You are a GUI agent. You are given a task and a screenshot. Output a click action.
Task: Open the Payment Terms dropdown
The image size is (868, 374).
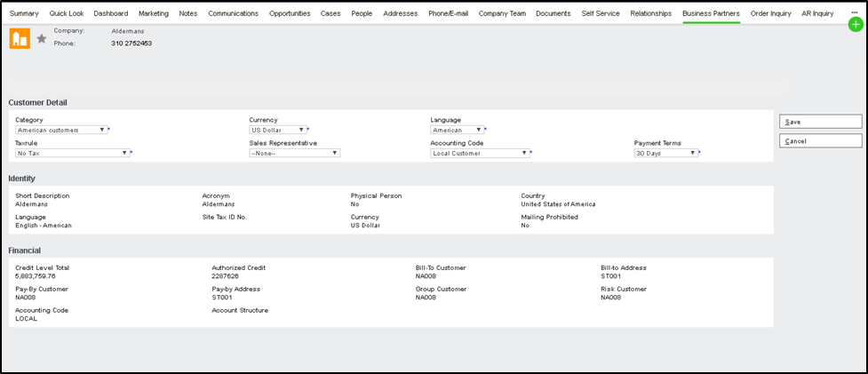[665, 153]
